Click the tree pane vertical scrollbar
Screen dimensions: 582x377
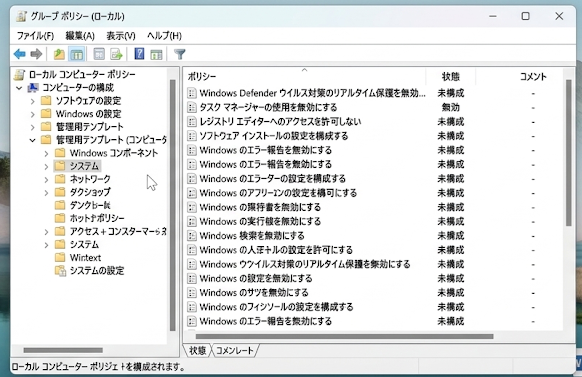click(x=173, y=205)
